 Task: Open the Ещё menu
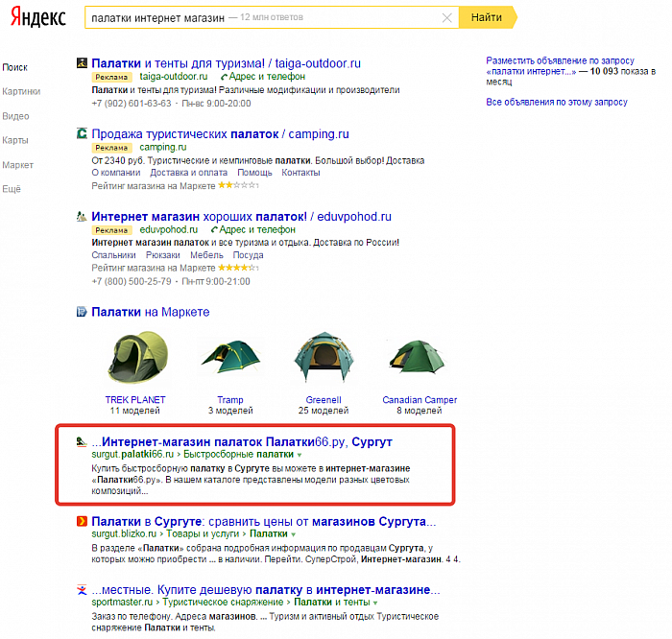[12, 189]
